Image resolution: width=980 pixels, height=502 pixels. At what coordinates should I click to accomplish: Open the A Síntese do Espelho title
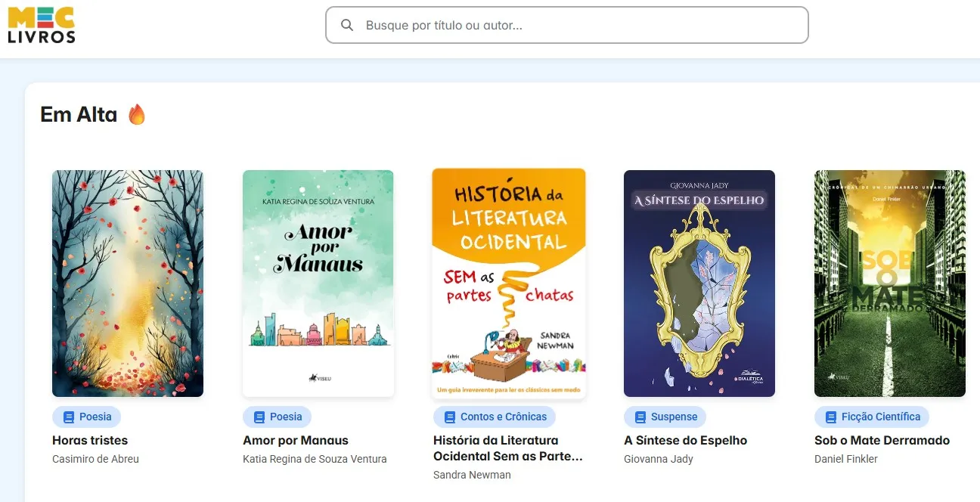(685, 440)
